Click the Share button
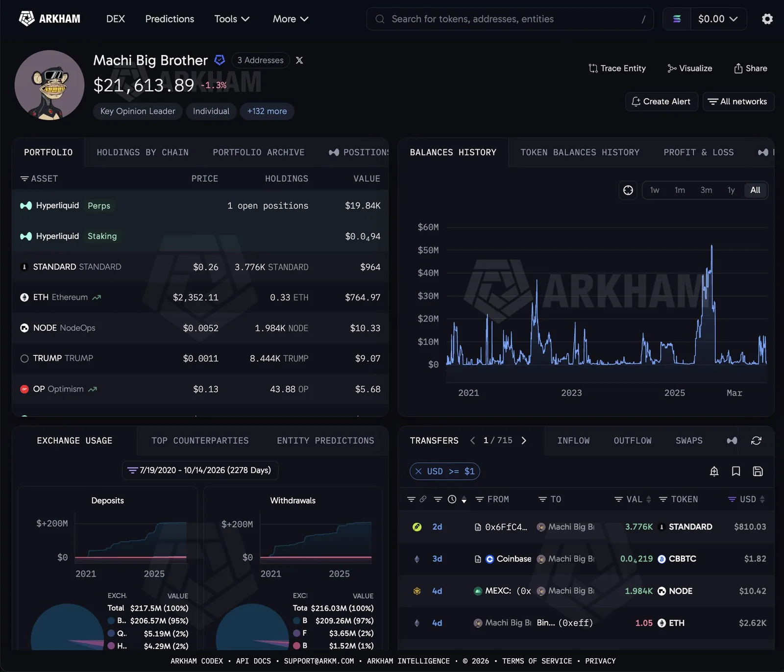The height and width of the screenshot is (672, 784). (x=751, y=68)
